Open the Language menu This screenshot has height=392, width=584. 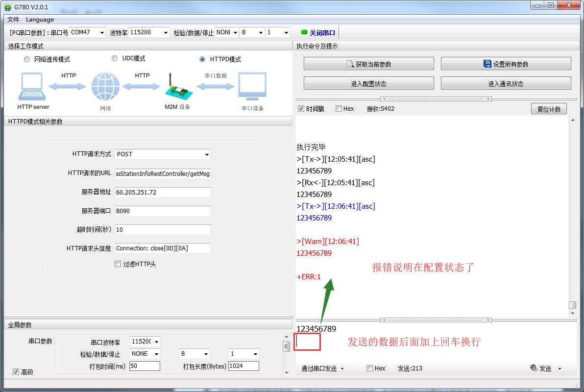point(40,20)
